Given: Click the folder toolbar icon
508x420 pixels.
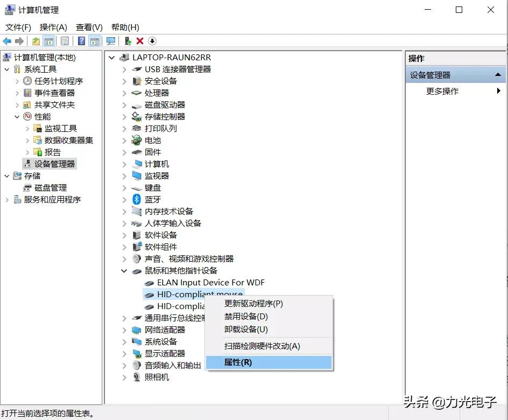Looking at the screenshot, I should (36, 41).
